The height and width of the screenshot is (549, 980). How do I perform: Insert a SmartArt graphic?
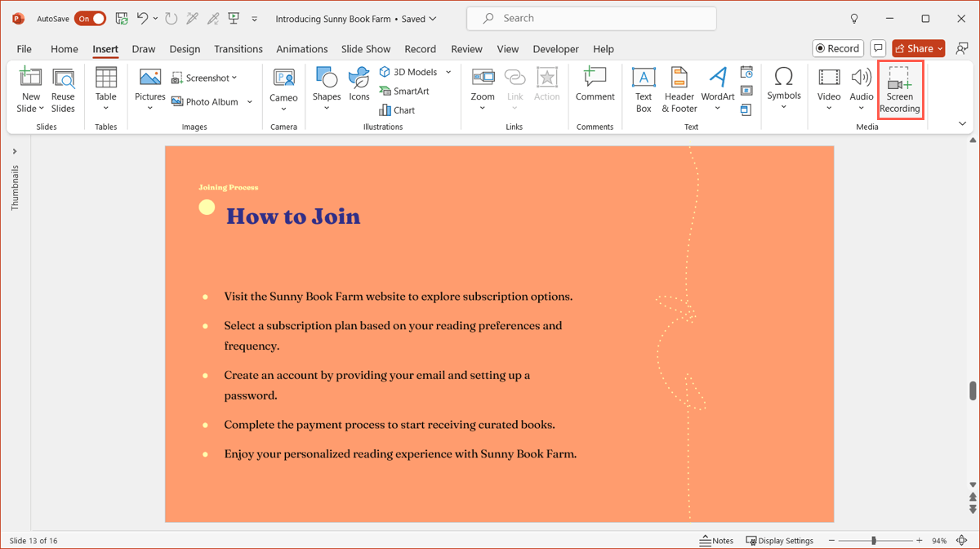click(404, 91)
